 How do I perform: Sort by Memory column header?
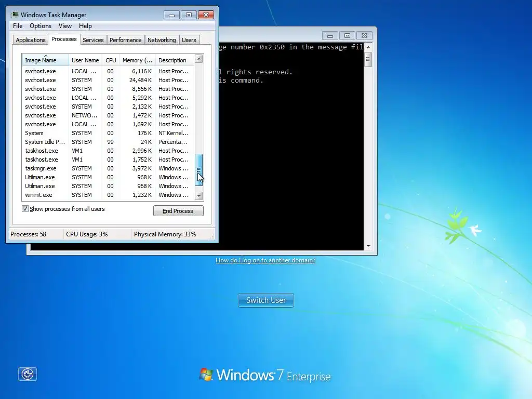[137, 60]
